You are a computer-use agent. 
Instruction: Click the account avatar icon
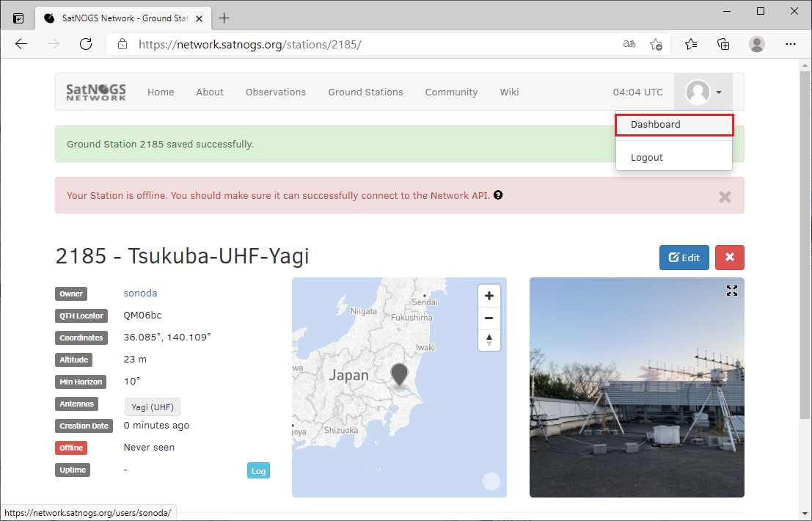click(x=698, y=92)
